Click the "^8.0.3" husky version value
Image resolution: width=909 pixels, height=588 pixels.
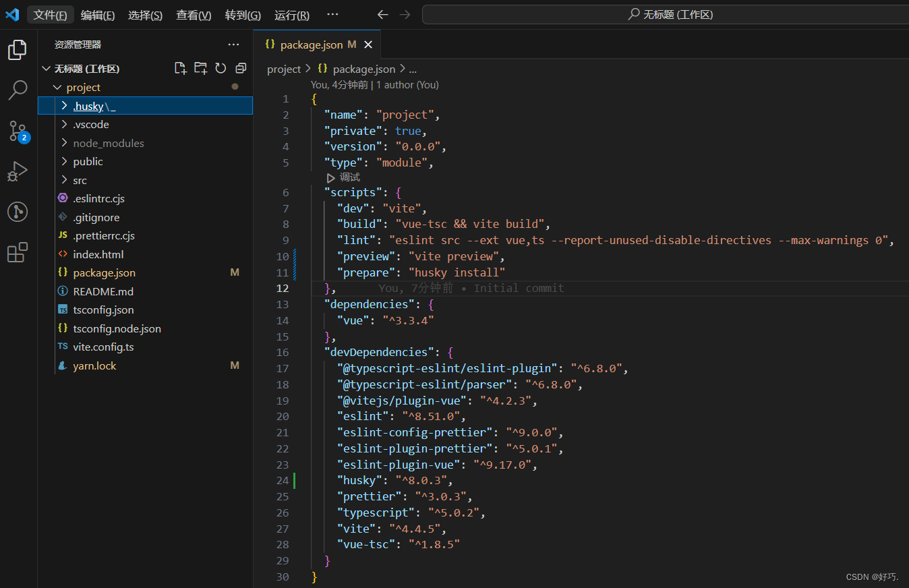421,480
